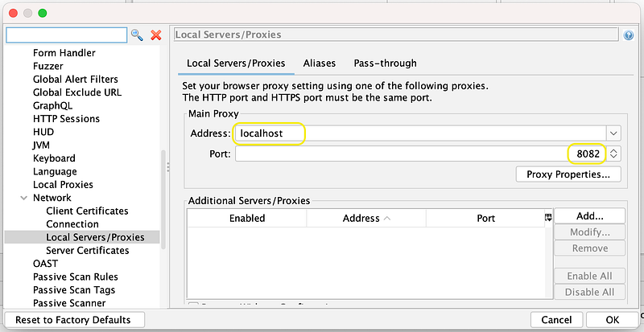Adjust port using the spinner arrows
Viewport: 644px width, 332px height.
click(x=613, y=154)
